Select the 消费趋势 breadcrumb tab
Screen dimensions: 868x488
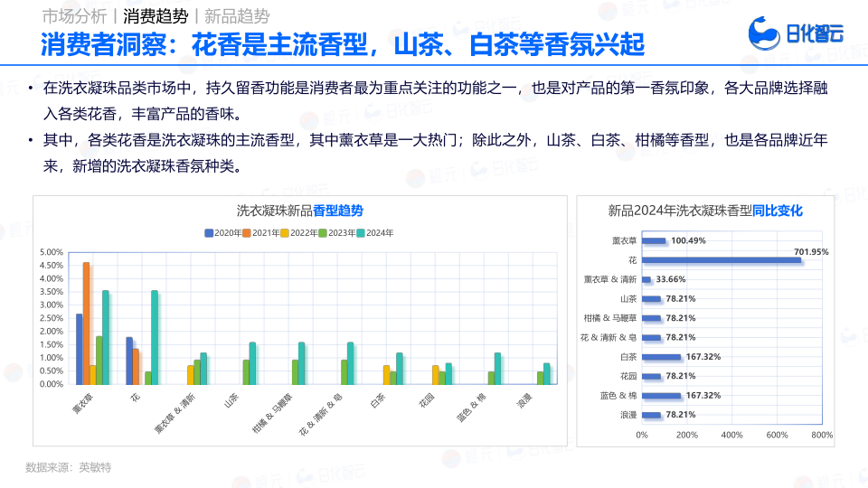[x=156, y=16]
